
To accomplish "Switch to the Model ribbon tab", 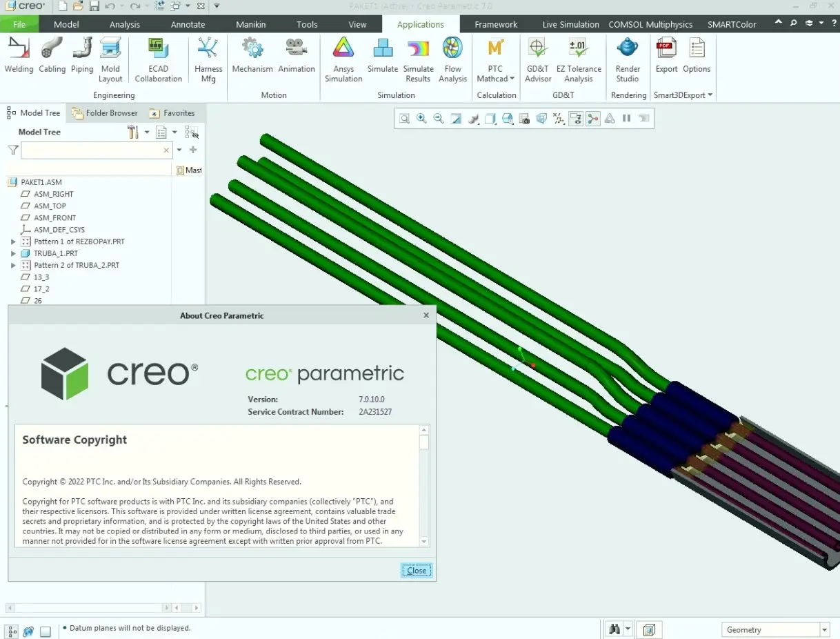I will point(66,24).
